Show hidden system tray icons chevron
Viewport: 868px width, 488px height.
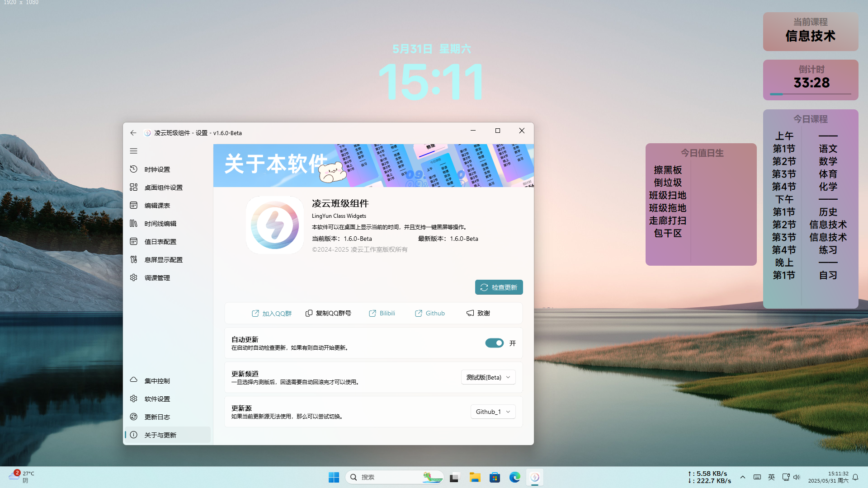[742, 477]
